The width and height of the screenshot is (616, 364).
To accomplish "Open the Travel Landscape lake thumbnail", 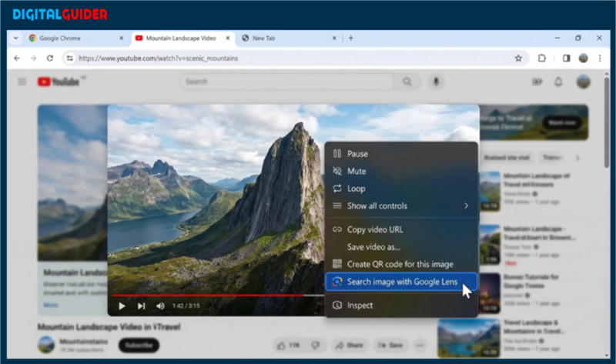I will click(469, 338).
